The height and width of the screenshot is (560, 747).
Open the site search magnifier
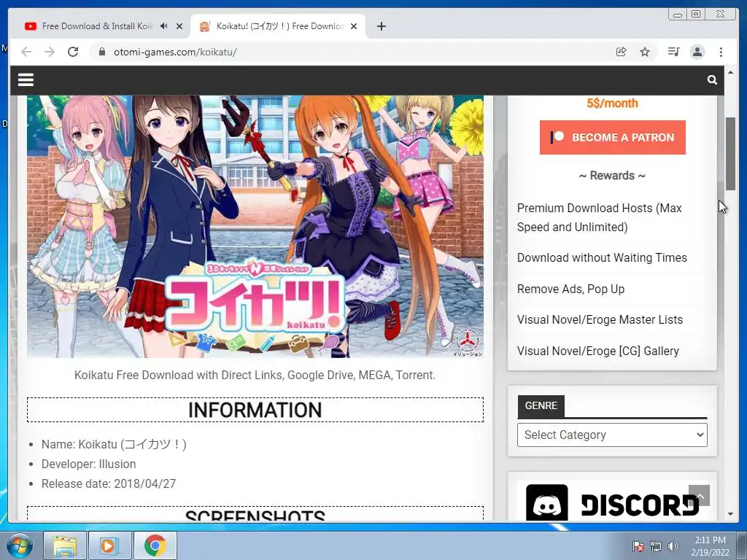point(712,80)
